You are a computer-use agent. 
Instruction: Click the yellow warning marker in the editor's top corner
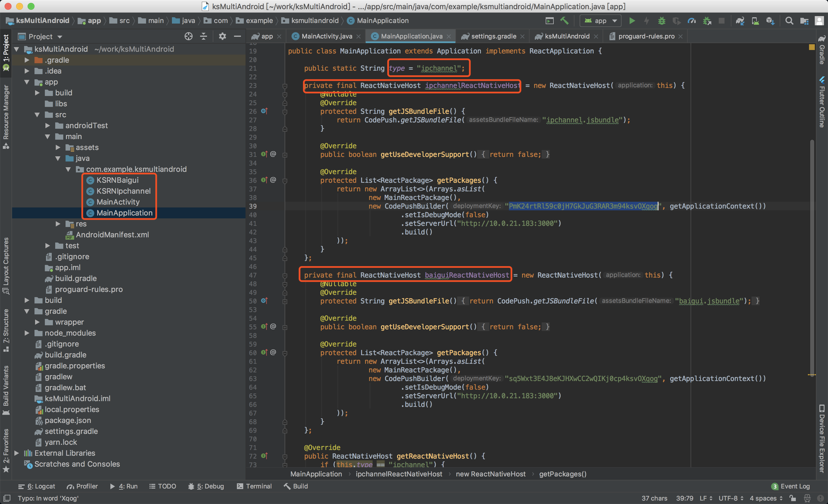[x=812, y=47]
